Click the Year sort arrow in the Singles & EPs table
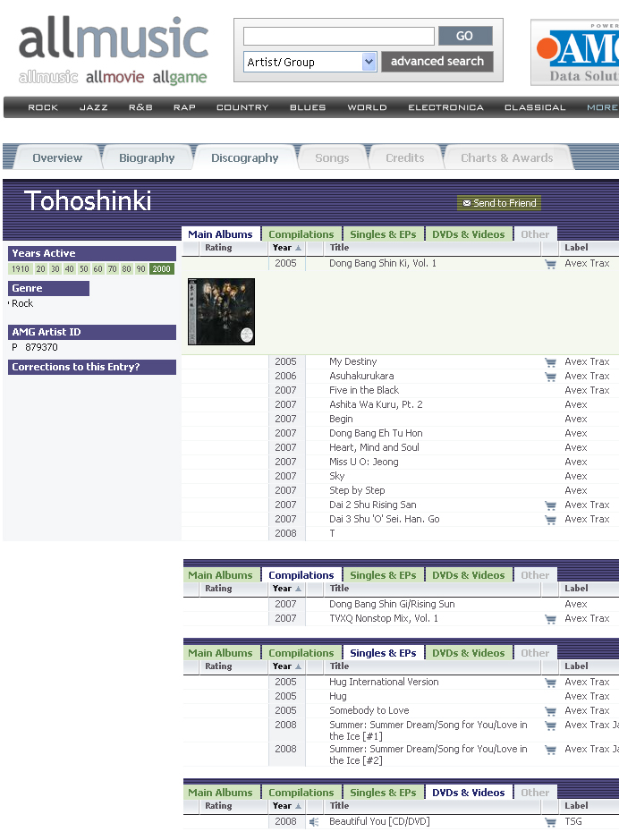This screenshot has height=840, width=619. 298,667
